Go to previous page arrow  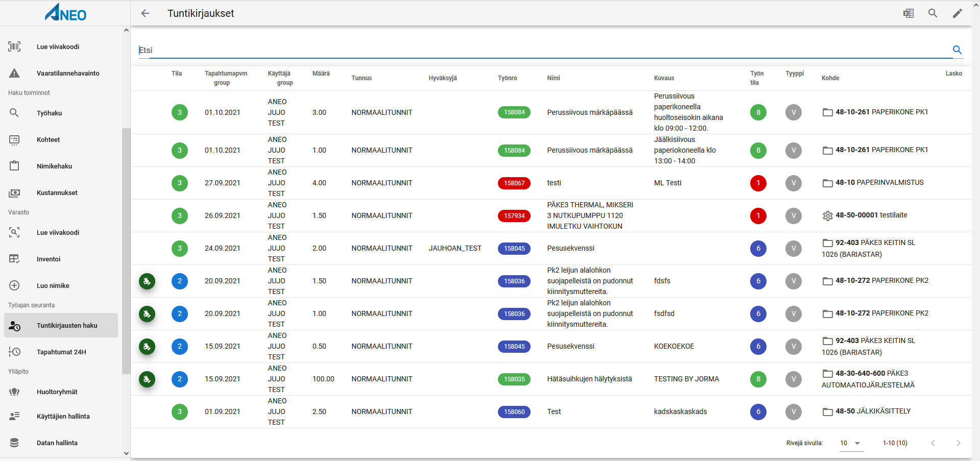pyautogui.click(x=933, y=443)
